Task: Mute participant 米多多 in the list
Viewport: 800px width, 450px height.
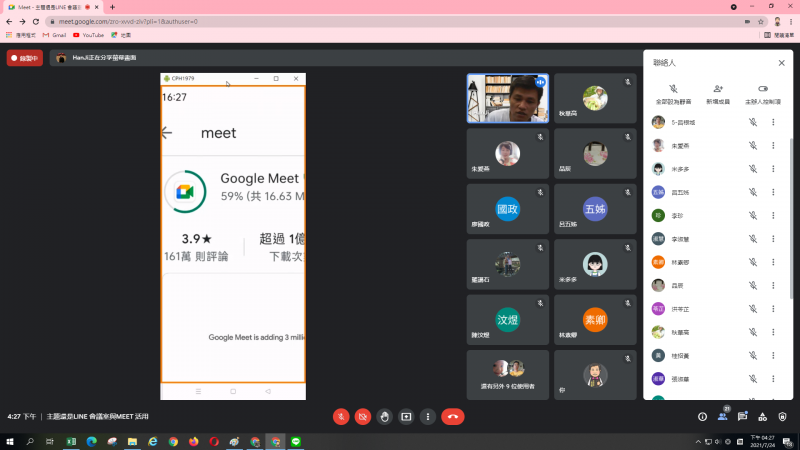Action: [753, 169]
